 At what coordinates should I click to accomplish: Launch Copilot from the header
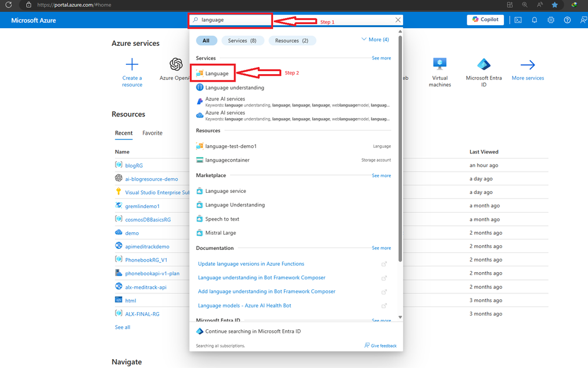coord(485,19)
